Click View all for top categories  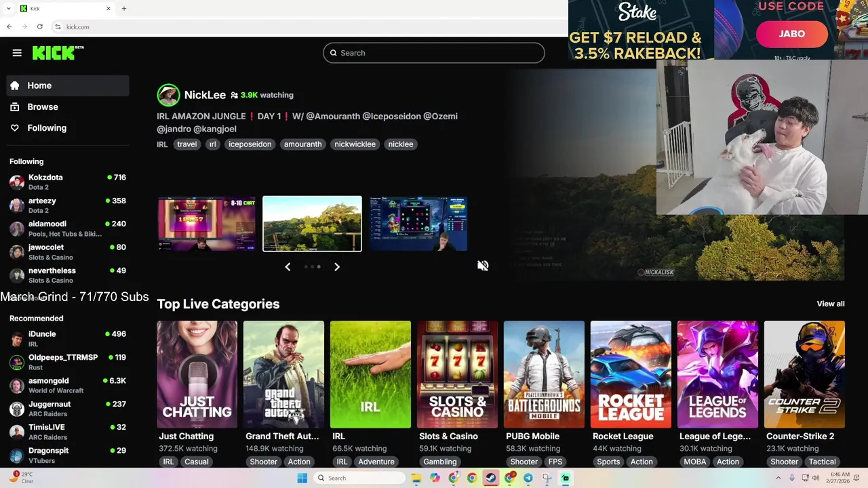[x=831, y=304]
